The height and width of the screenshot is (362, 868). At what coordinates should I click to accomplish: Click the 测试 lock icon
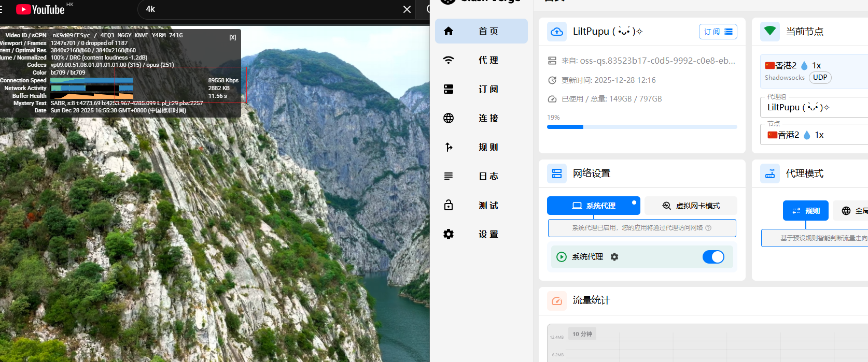449,205
